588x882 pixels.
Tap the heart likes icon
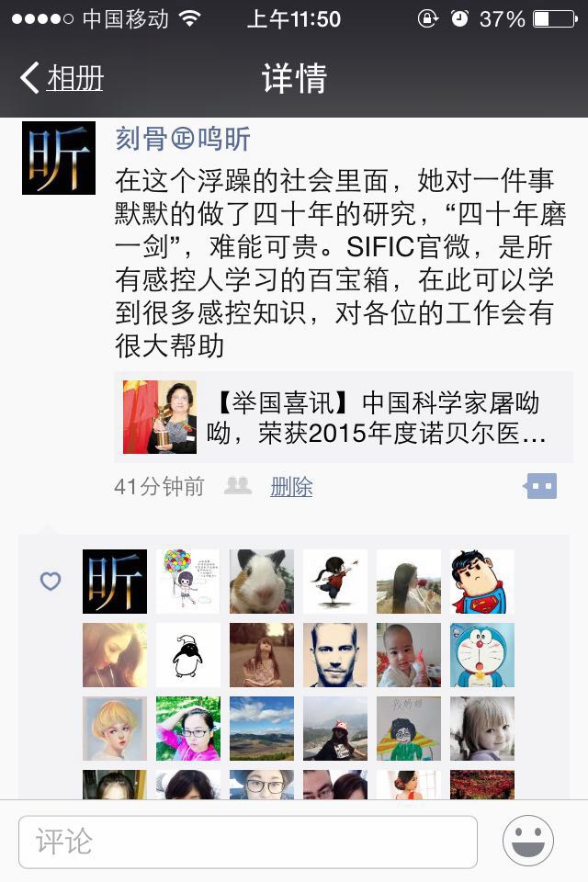click(51, 581)
